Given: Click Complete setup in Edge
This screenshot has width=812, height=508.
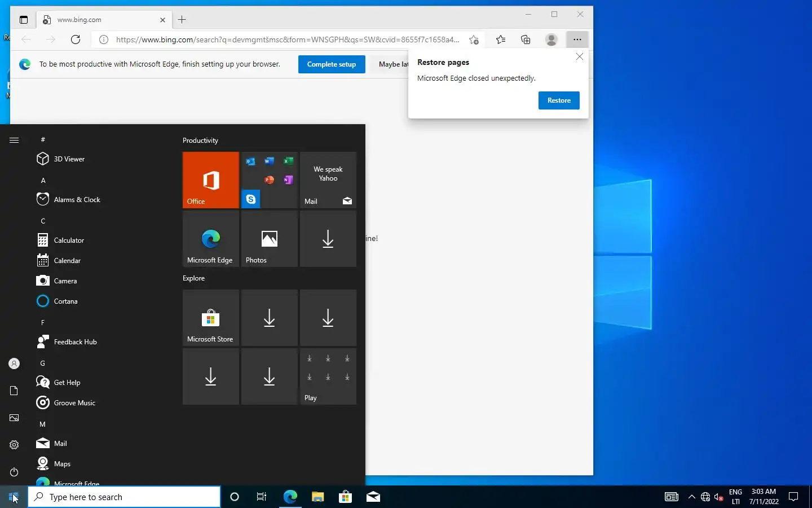Looking at the screenshot, I should [331, 64].
